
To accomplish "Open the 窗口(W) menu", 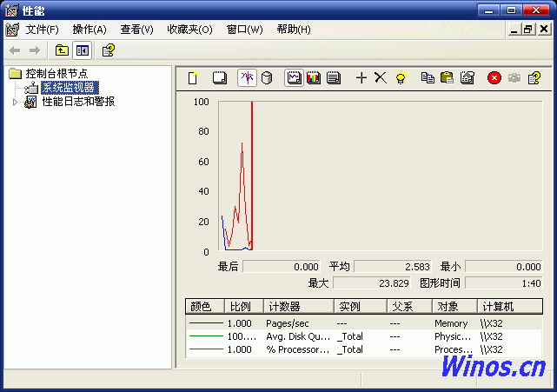I will click(245, 30).
